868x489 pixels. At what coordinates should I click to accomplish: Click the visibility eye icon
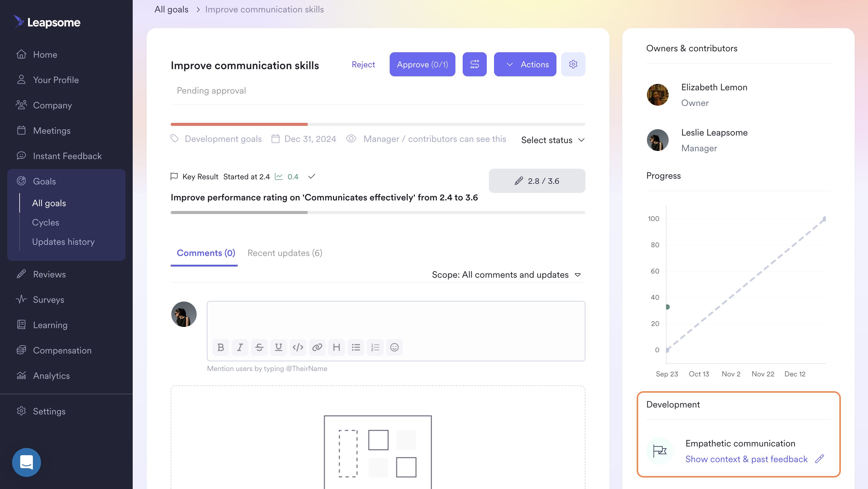pyautogui.click(x=351, y=139)
